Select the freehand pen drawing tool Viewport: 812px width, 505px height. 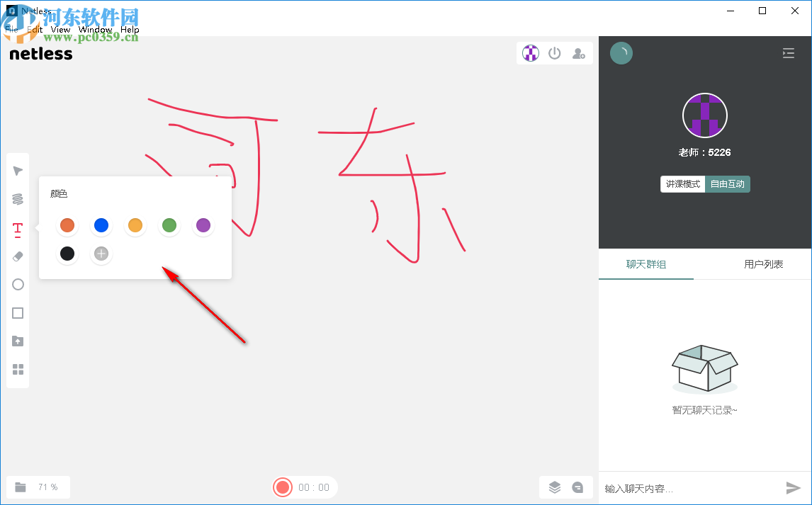click(18, 199)
